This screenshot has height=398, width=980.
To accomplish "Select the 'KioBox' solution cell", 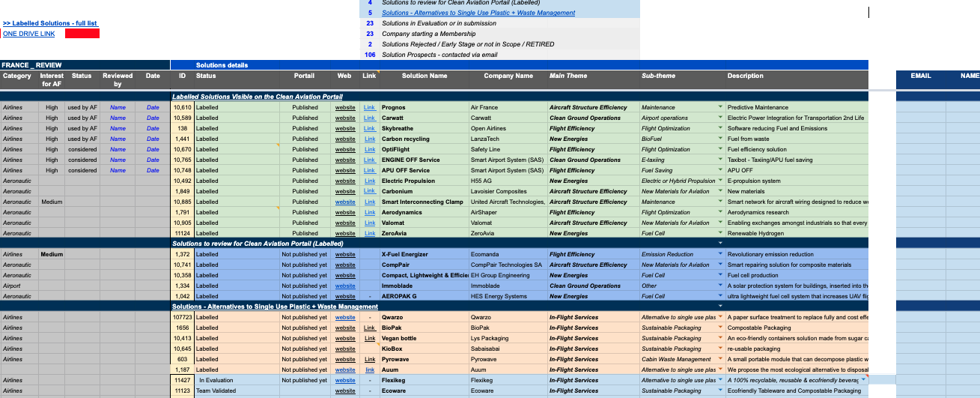I will click(x=424, y=349).
